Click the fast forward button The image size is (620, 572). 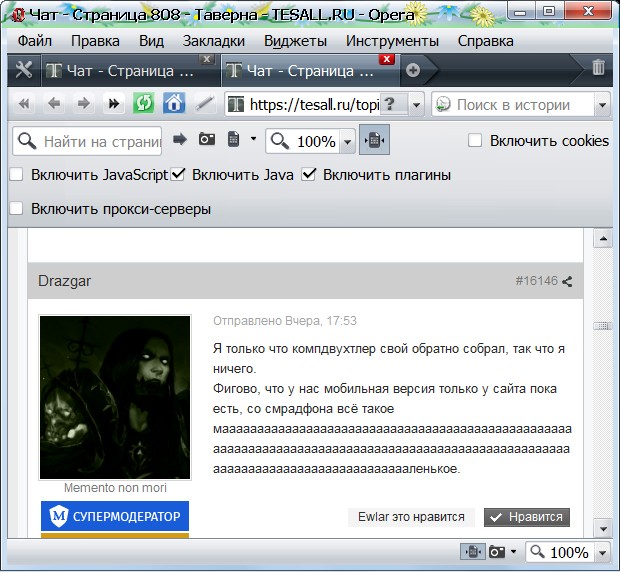click(x=113, y=104)
